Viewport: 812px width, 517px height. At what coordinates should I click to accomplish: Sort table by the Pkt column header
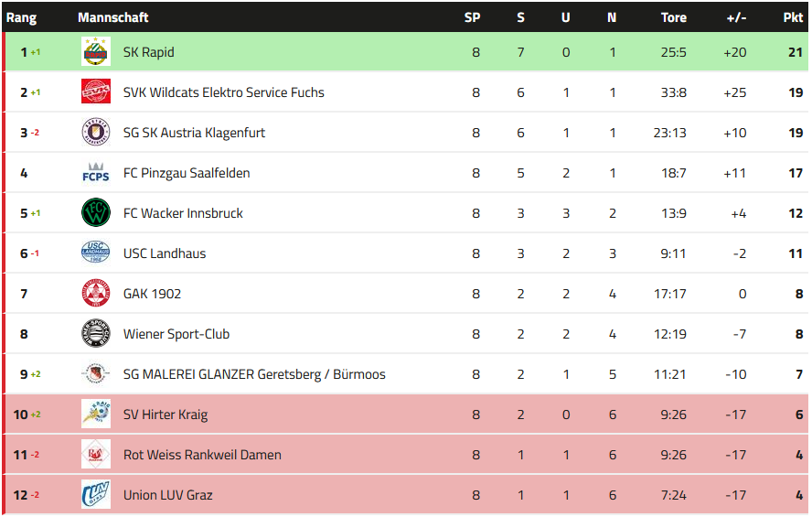point(793,17)
